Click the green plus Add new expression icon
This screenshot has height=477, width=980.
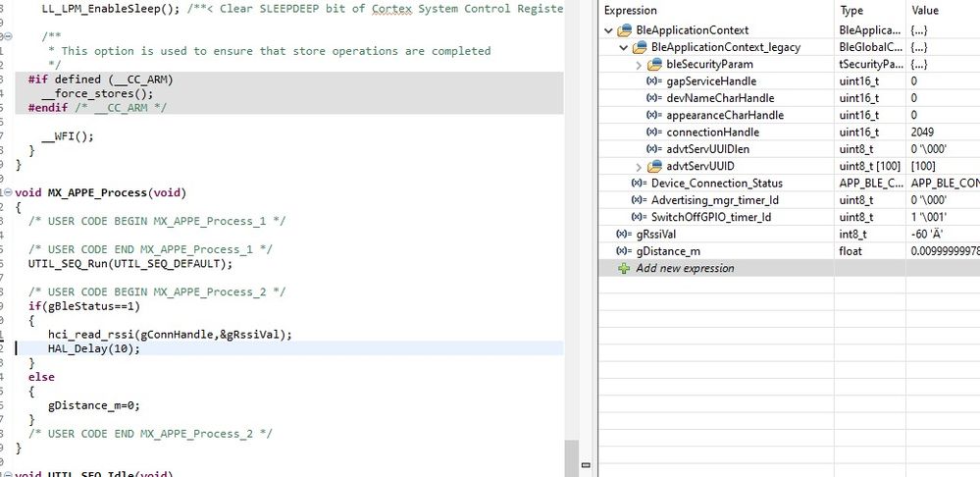[x=624, y=268]
